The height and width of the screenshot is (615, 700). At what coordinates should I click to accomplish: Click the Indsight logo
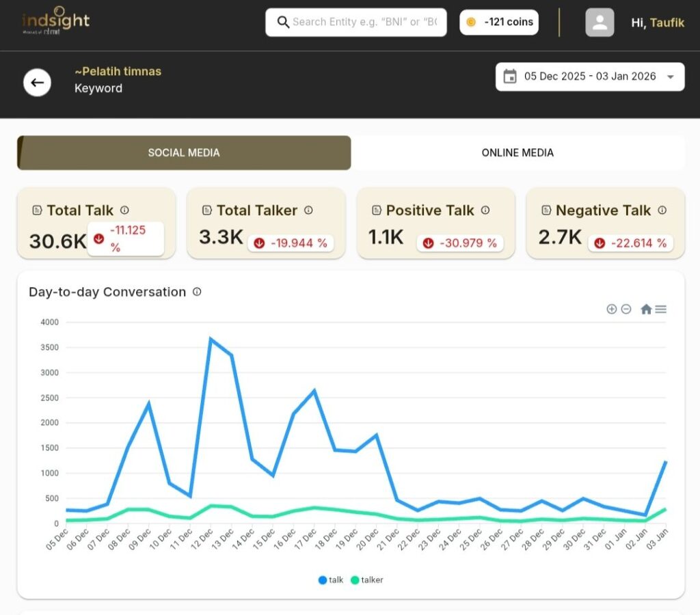(55, 20)
